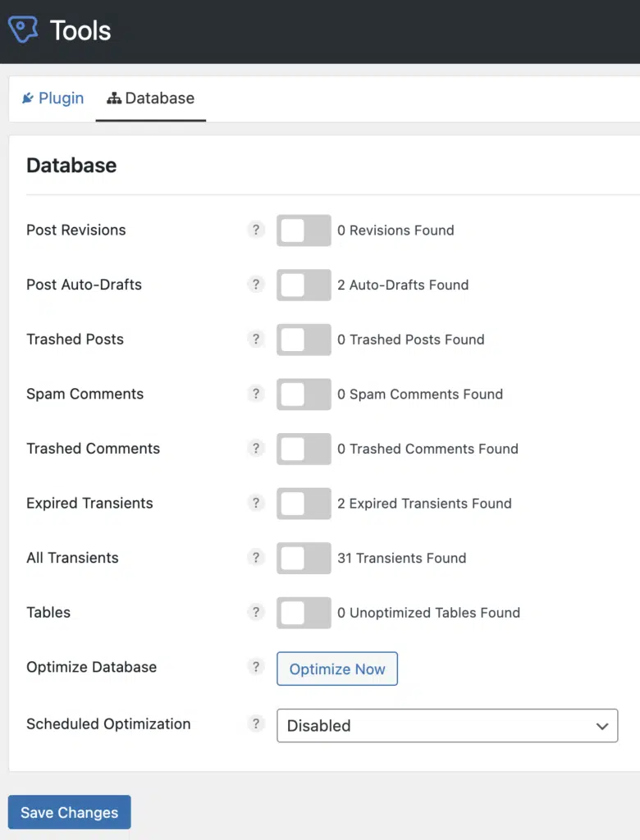
Task: Click the Optimize Now button
Action: click(x=337, y=669)
